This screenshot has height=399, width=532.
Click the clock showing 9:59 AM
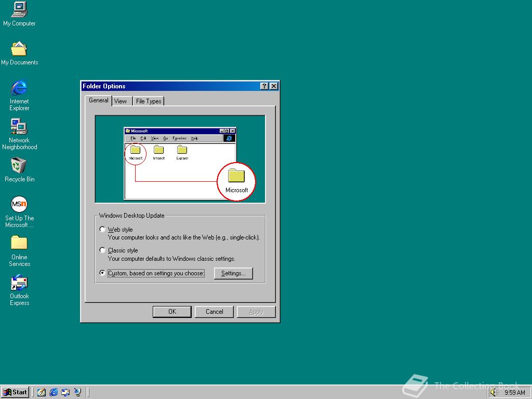[x=514, y=393]
